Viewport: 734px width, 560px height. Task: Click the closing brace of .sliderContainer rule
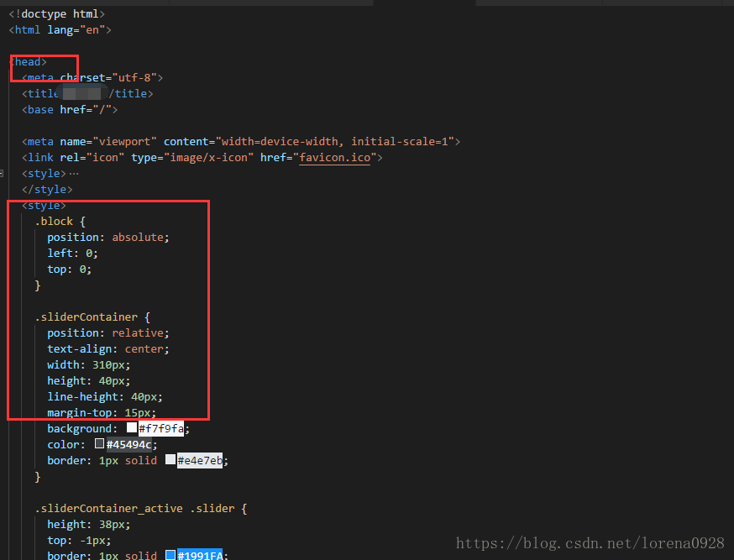38,476
